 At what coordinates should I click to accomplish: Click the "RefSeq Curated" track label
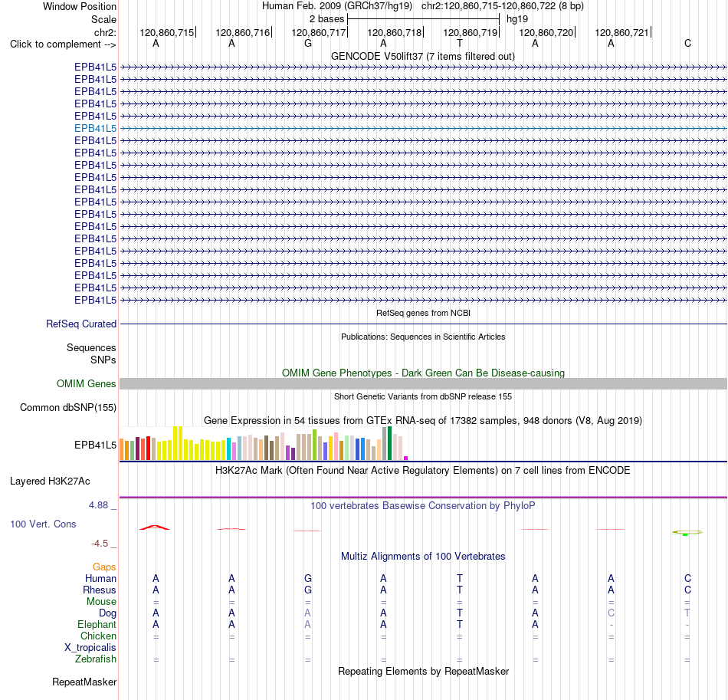pyautogui.click(x=80, y=324)
